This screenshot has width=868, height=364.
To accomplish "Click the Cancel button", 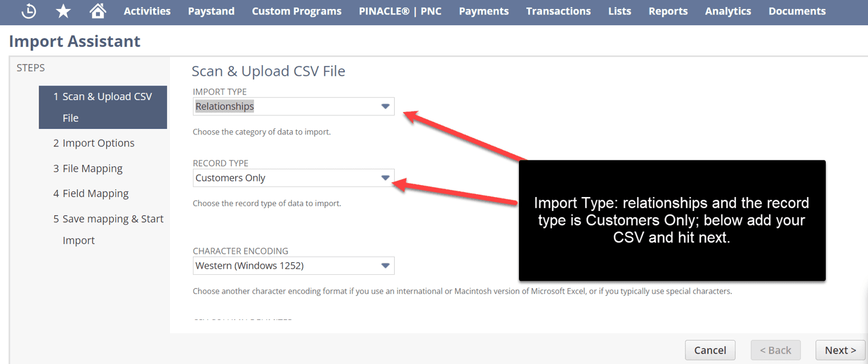I will coord(710,350).
